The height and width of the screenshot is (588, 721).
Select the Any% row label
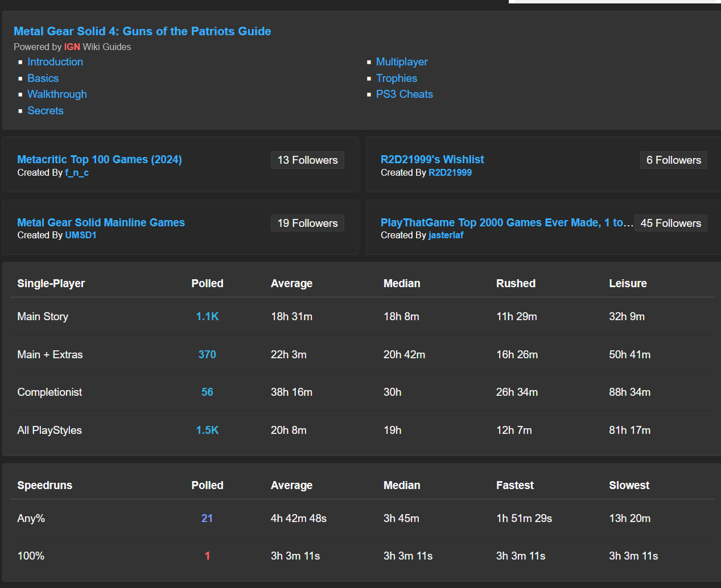[x=31, y=519]
